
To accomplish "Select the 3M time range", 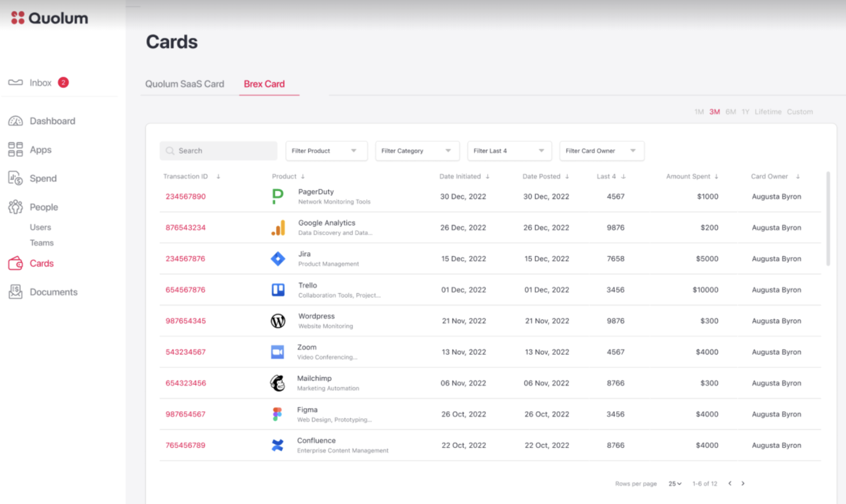I will [x=714, y=112].
